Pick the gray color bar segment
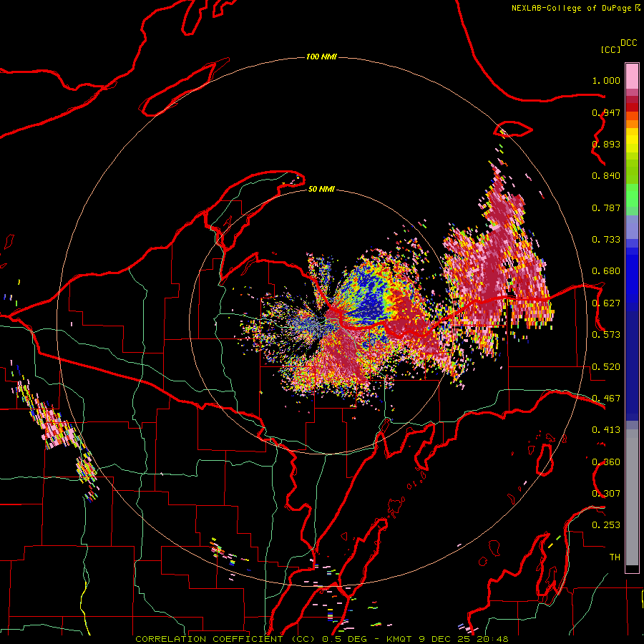This screenshot has height=644, width=644. [x=632, y=497]
